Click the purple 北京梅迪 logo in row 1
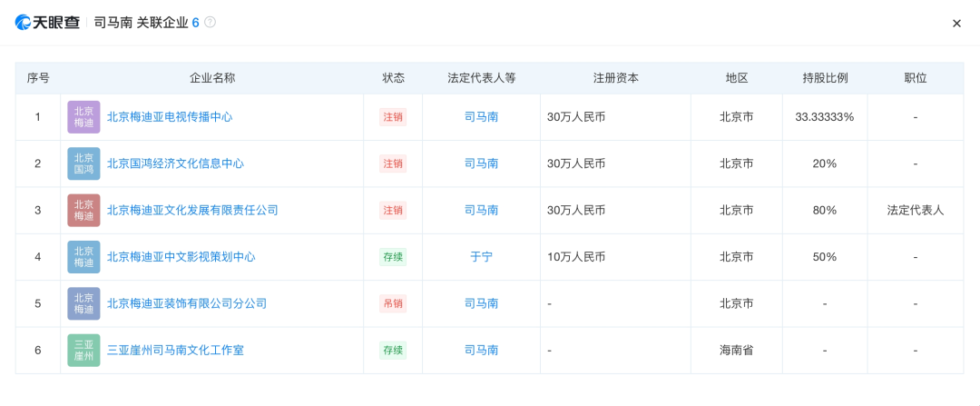This screenshot has height=406, width=980. tap(83, 117)
